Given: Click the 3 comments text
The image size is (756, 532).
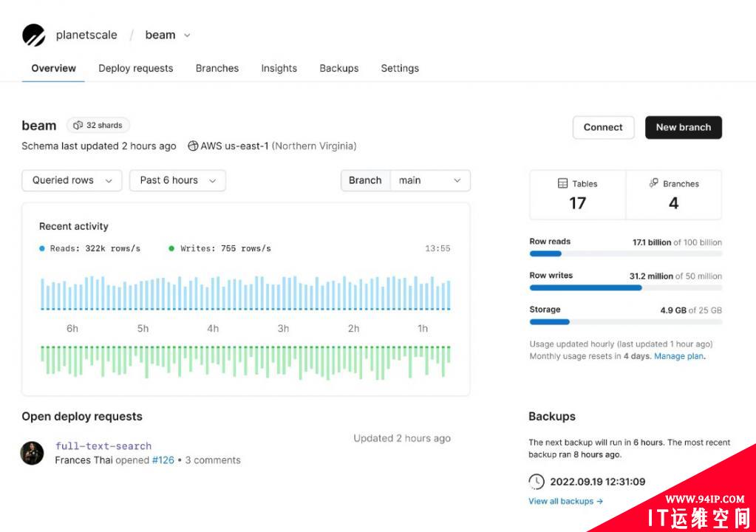Looking at the screenshot, I should 213,460.
